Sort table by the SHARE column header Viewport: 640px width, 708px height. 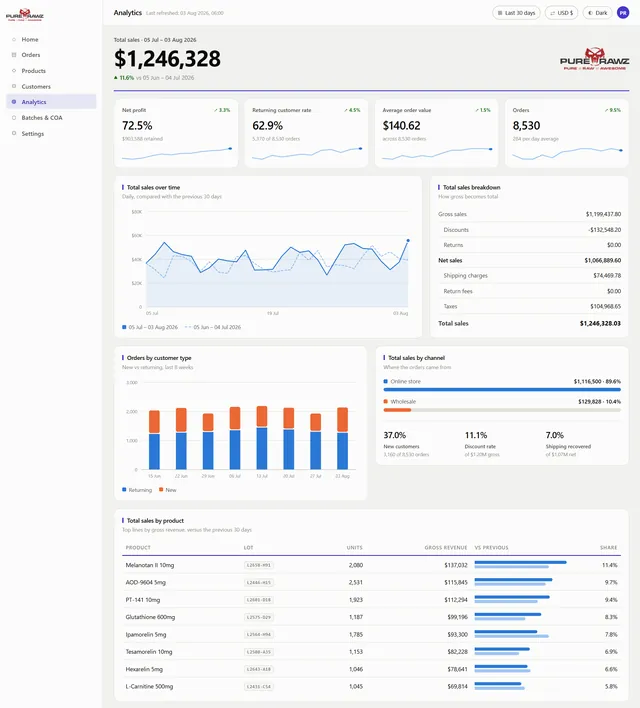coord(608,547)
